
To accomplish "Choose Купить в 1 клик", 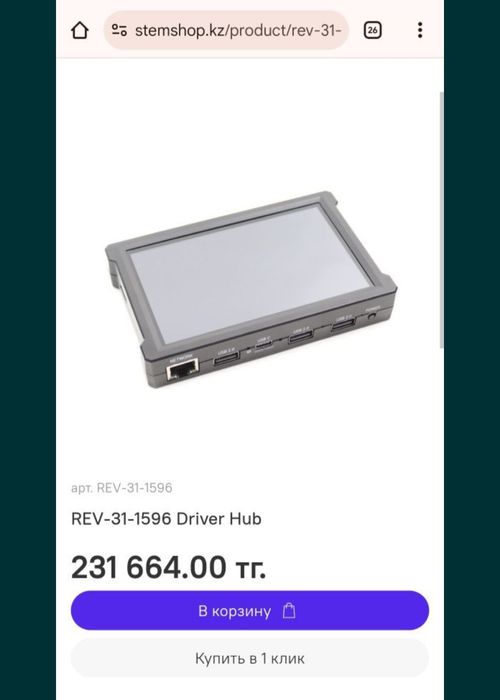I will click(x=250, y=658).
